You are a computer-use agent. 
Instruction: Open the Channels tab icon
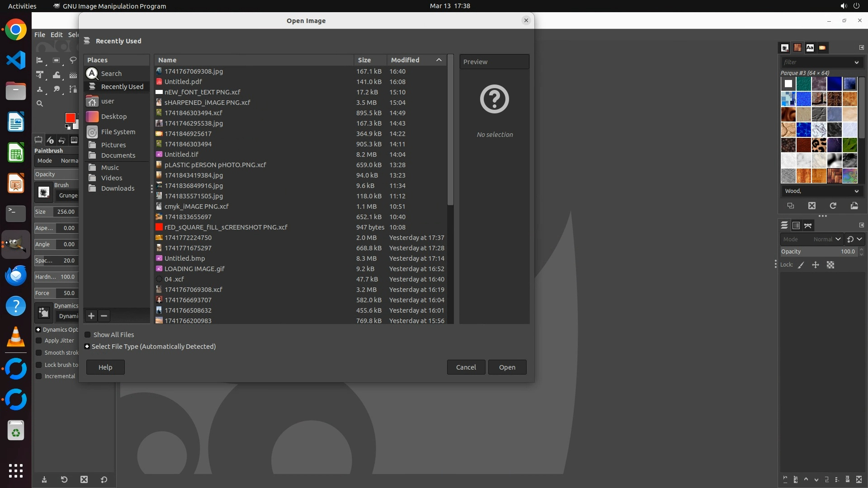[796, 225]
